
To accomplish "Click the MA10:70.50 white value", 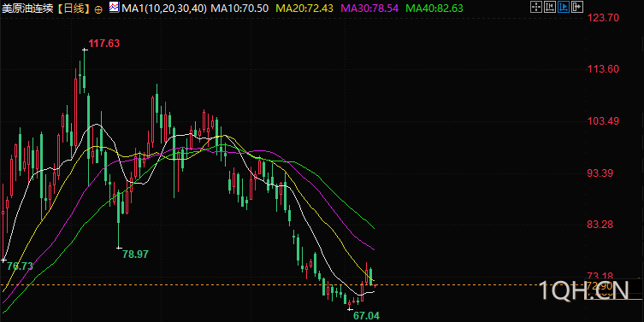I will tap(239, 9).
